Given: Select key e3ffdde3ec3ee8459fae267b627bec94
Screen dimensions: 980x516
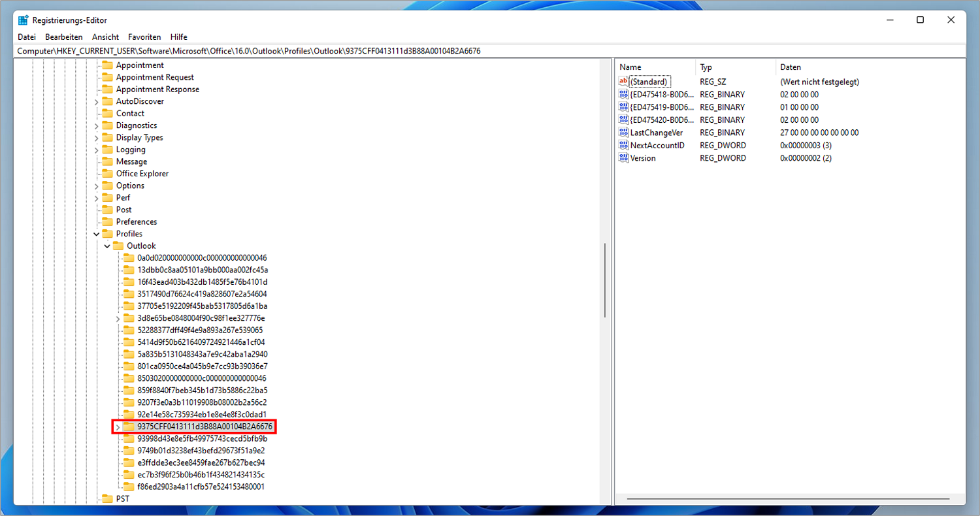Looking at the screenshot, I should coord(201,463).
